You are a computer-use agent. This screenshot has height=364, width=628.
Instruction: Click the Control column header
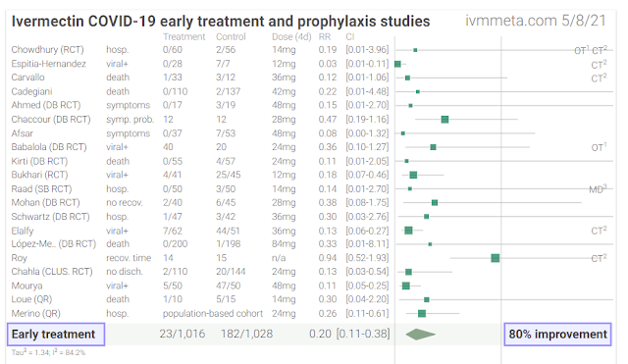click(x=231, y=37)
